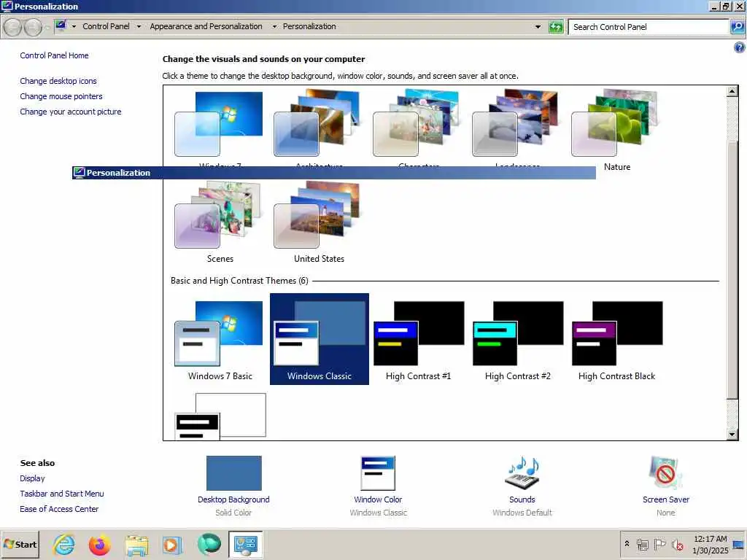Click the Personalization breadcrumb
This screenshot has height=560, width=747.
point(309,27)
